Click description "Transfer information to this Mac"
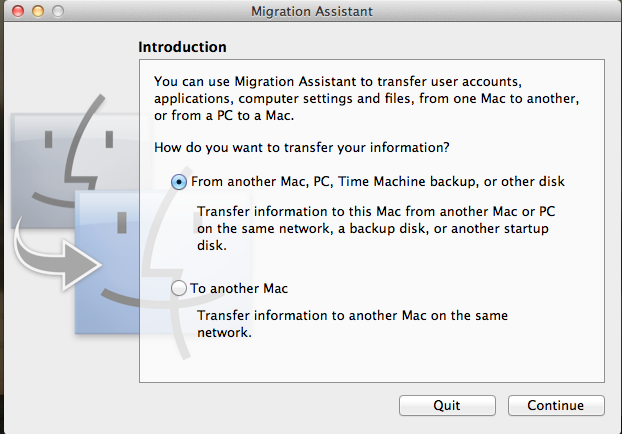 pyautogui.click(x=376, y=229)
